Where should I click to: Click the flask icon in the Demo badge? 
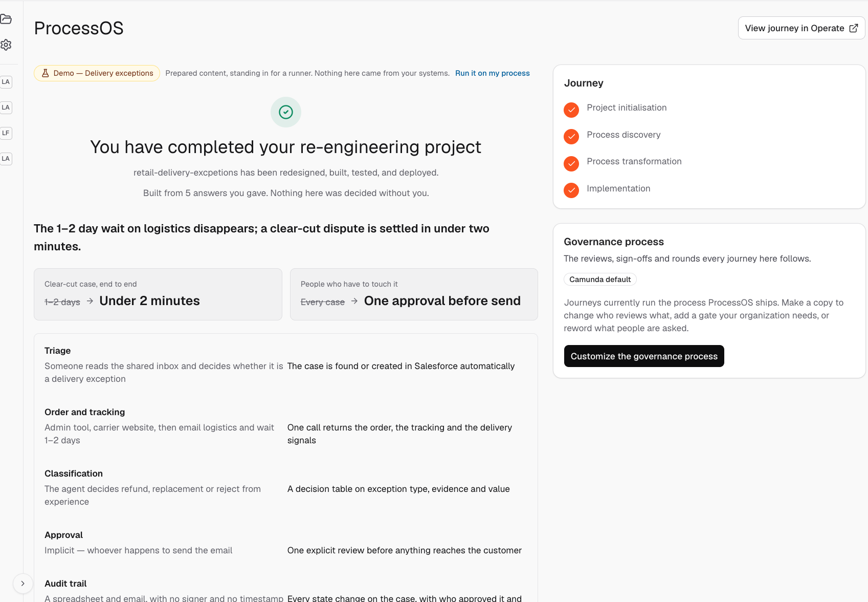pos(46,73)
